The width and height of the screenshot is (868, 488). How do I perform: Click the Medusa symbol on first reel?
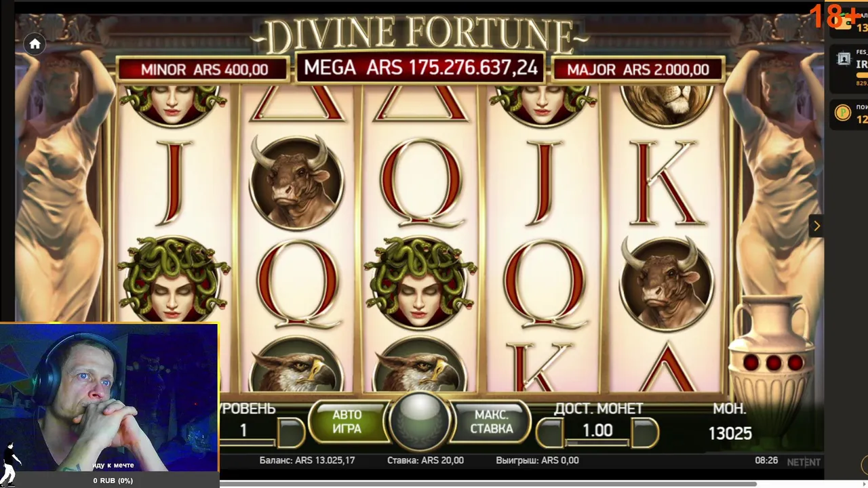[x=174, y=278]
